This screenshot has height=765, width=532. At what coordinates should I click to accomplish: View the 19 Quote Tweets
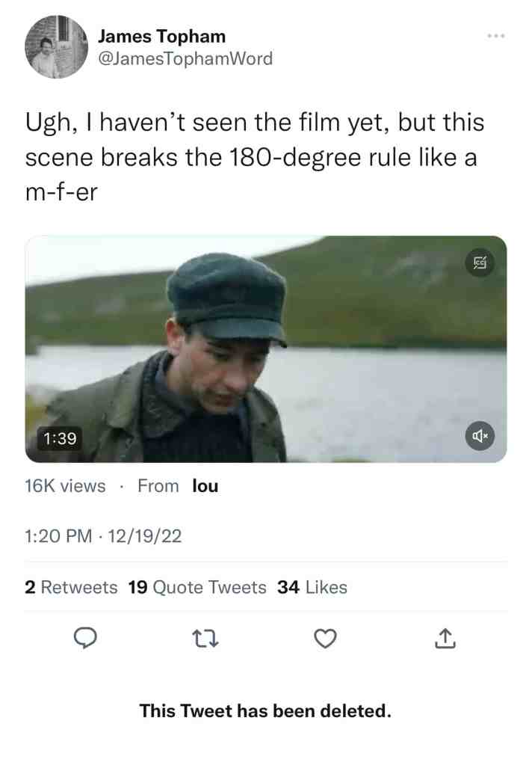(x=197, y=587)
